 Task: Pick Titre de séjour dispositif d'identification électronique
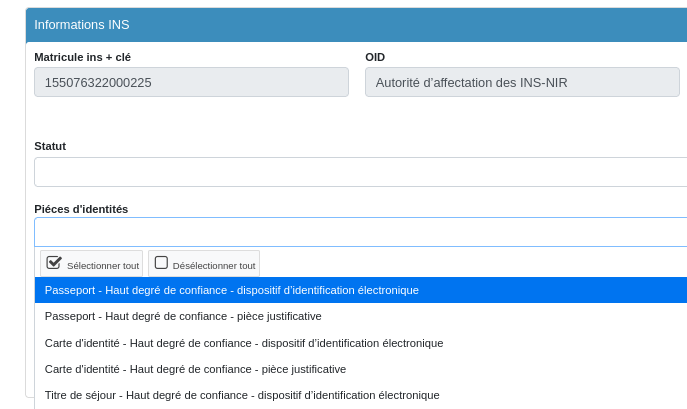(x=361, y=395)
